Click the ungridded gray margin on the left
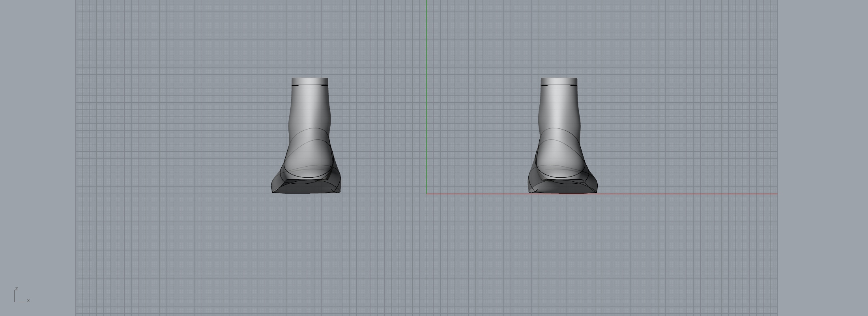The image size is (868, 316). tap(37, 158)
